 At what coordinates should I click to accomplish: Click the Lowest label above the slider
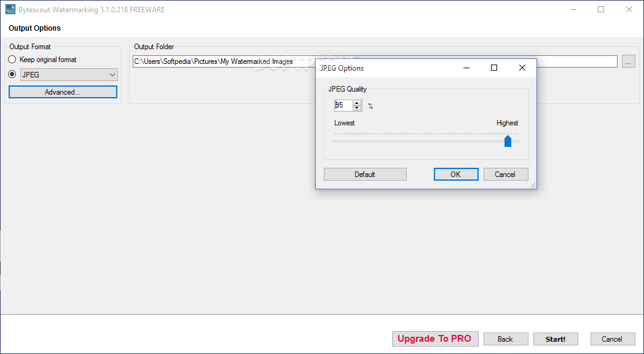coord(345,123)
